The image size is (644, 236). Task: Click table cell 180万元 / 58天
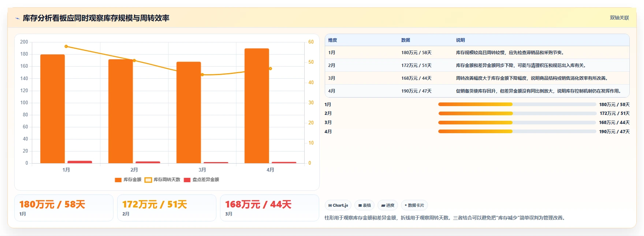tap(416, 53)
